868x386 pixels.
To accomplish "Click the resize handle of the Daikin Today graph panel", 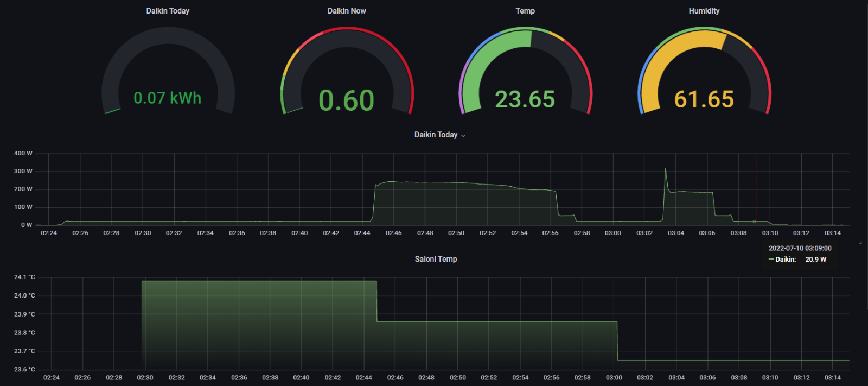I will [860, 243].
